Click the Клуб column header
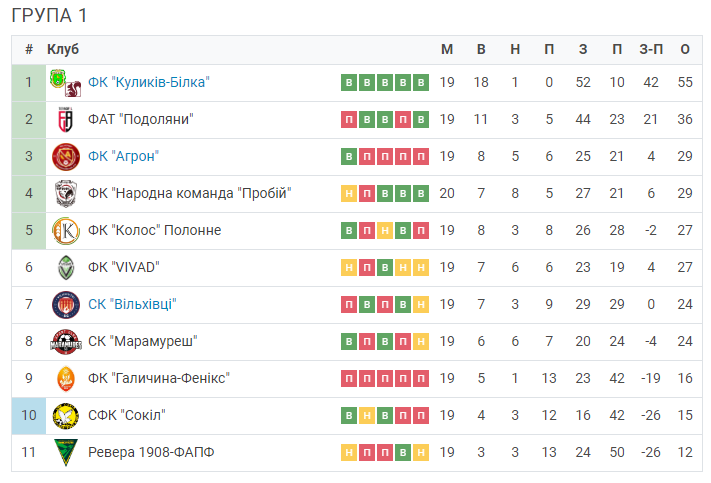The height and width of the screenshot is (483, 711). pos(63,49)
